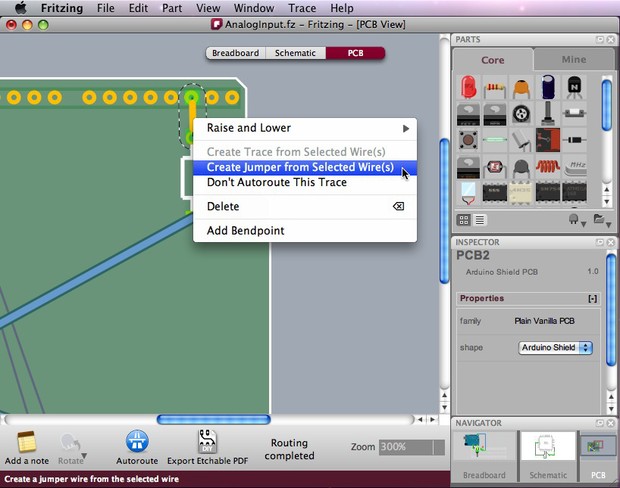Click the Rotate toolbar icon
This screenshot has width=620, height=488.
point(69,442)
